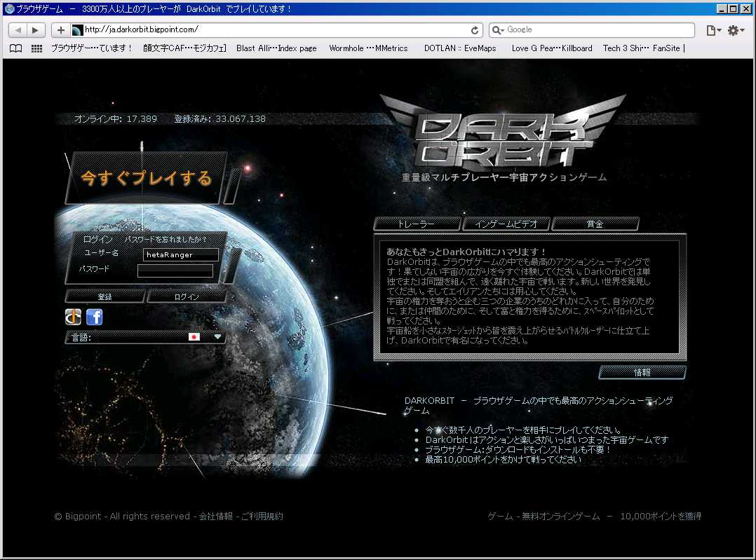The width and height of the screenshot is (756, 560).
Task: Click the 登録 register button
Action: (x=105, y=296)
